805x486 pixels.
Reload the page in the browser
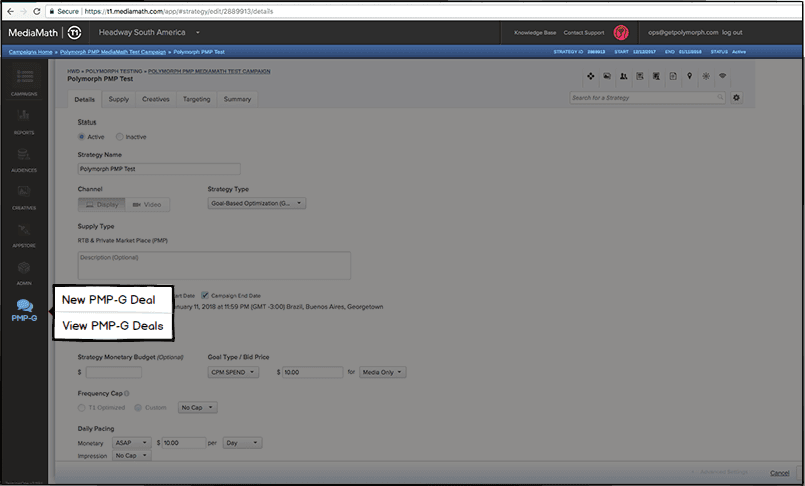pos(36,11)
